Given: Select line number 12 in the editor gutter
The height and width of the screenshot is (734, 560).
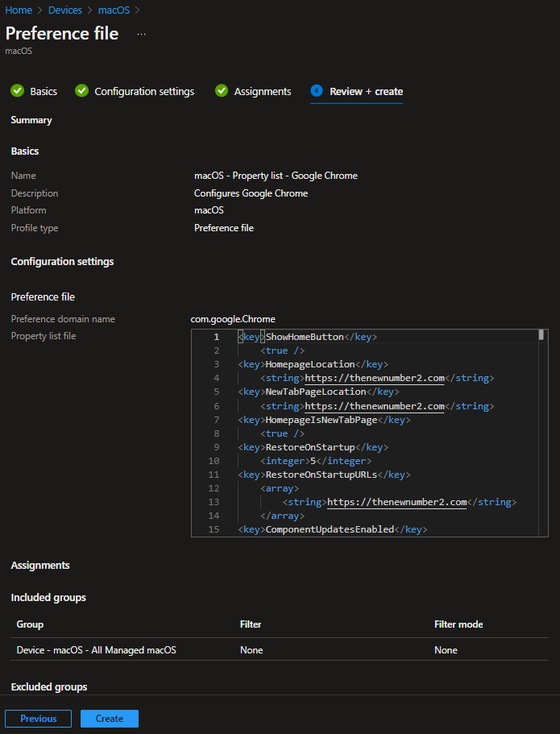Looking at the screenshot, I should pyautogui.click(x=214, y=488).
